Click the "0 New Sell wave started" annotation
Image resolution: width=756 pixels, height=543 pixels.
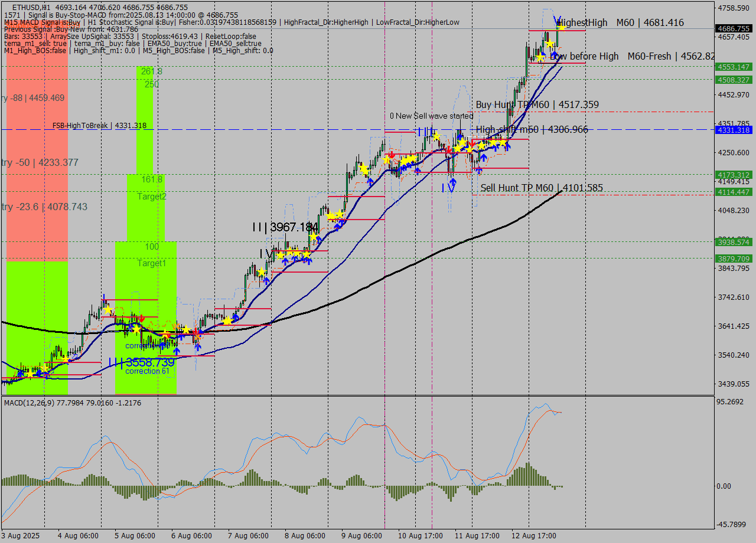click(x=432, y=116)
